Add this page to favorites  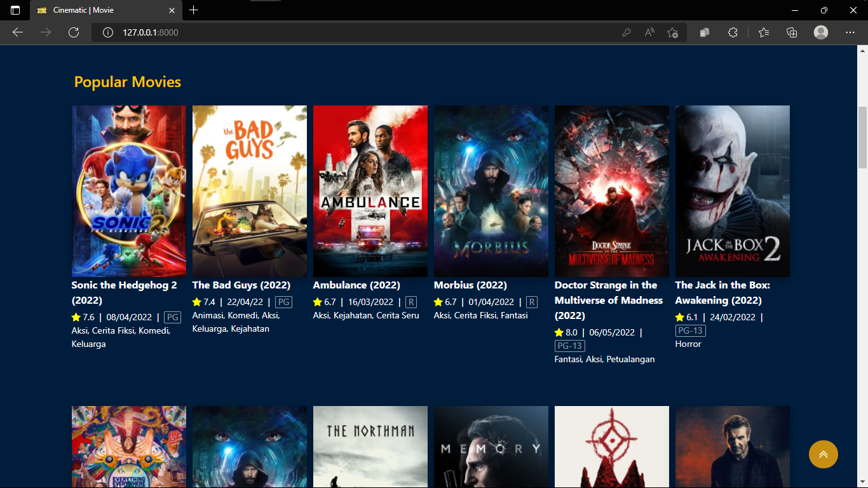tap(673, 32)
